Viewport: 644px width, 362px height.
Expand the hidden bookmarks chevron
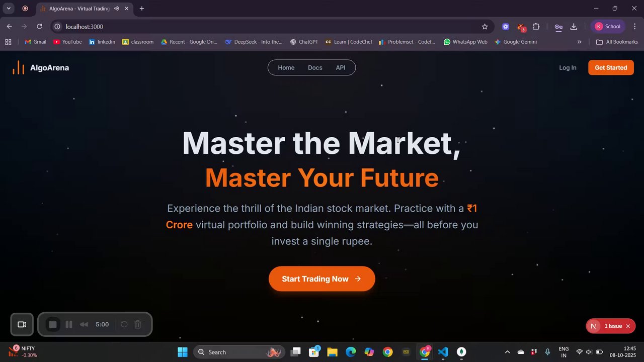(x=579, y=42)
